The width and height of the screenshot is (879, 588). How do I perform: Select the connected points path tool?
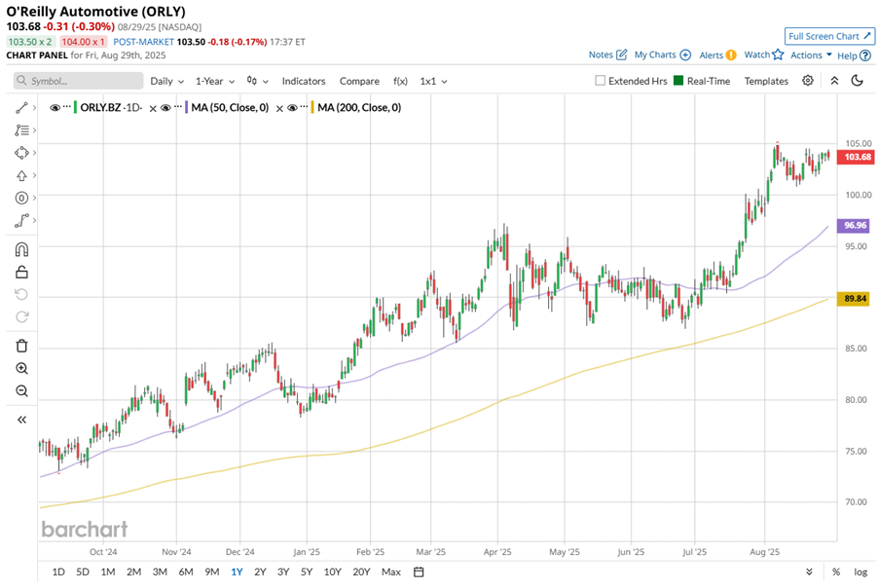coord(21,220)
